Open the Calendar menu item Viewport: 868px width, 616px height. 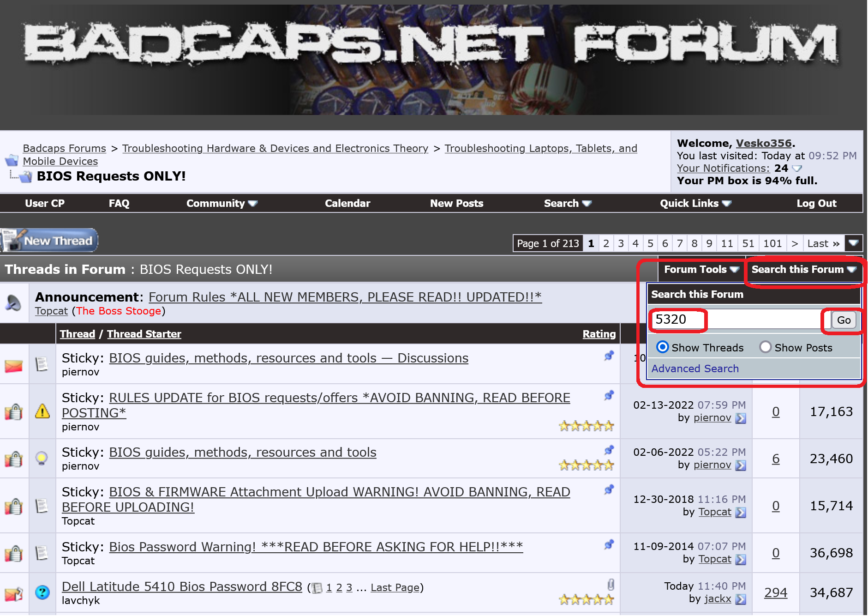(x=347, y=203)
